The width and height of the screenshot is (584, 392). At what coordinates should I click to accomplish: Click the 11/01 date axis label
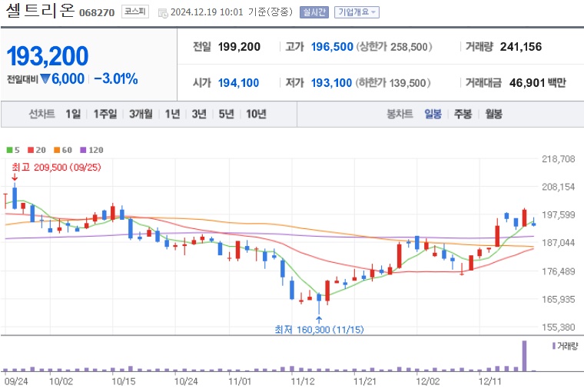point(240,381)
